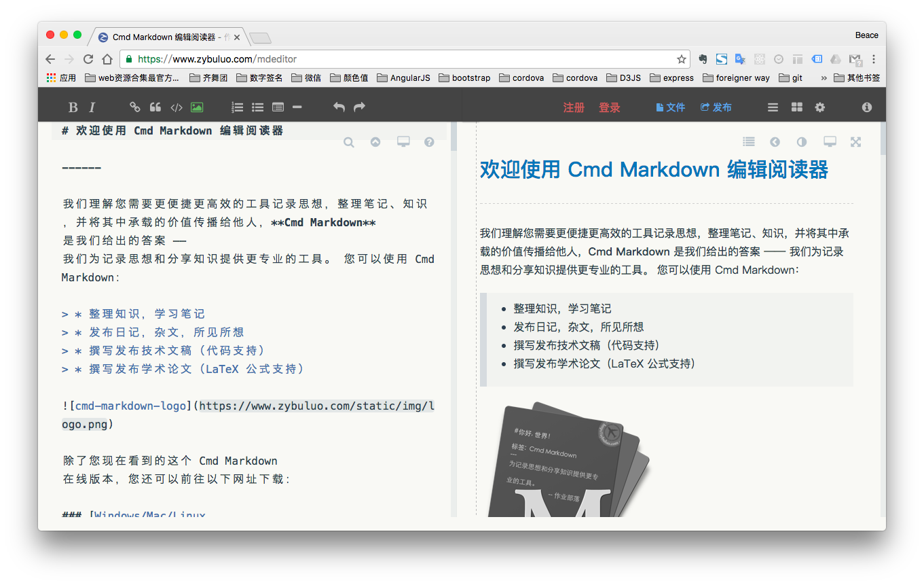Apply bold formatting with the B icon
924x585 pixels.
[x=73, y=107]
